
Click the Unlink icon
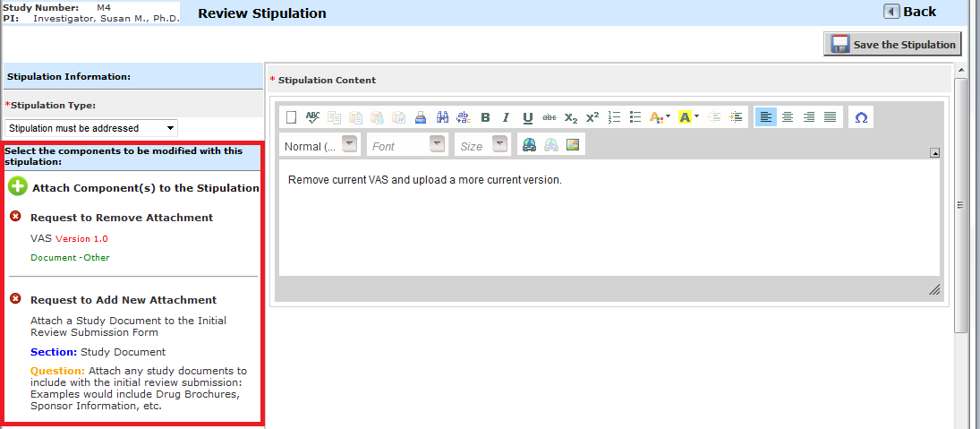(550, 145)
